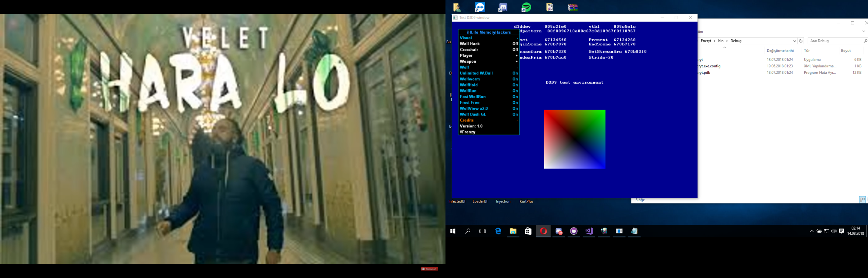Switch to Visual Studio in taskbar
The width and height of the screenshot is (868, 278).
[x=589, y=231]
